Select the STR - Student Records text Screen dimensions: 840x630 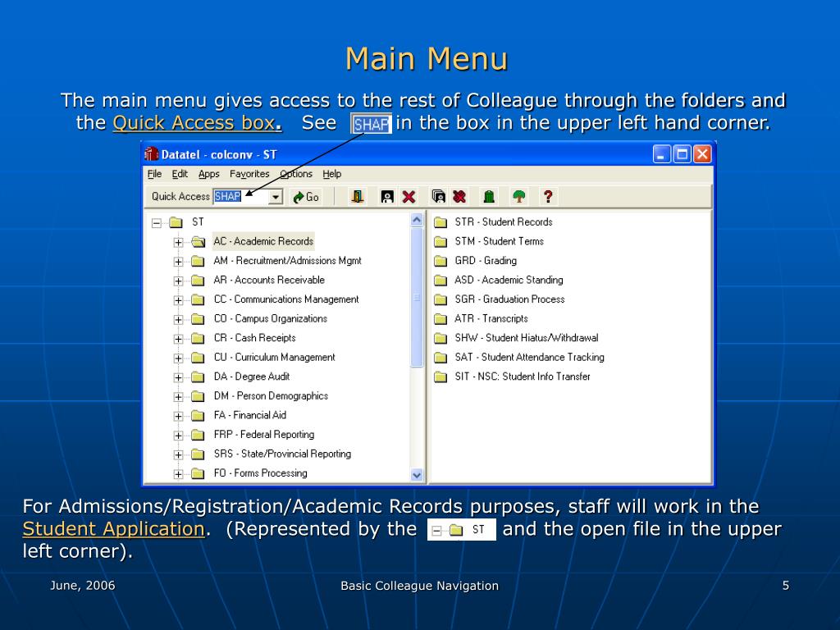tap(503, 221)
